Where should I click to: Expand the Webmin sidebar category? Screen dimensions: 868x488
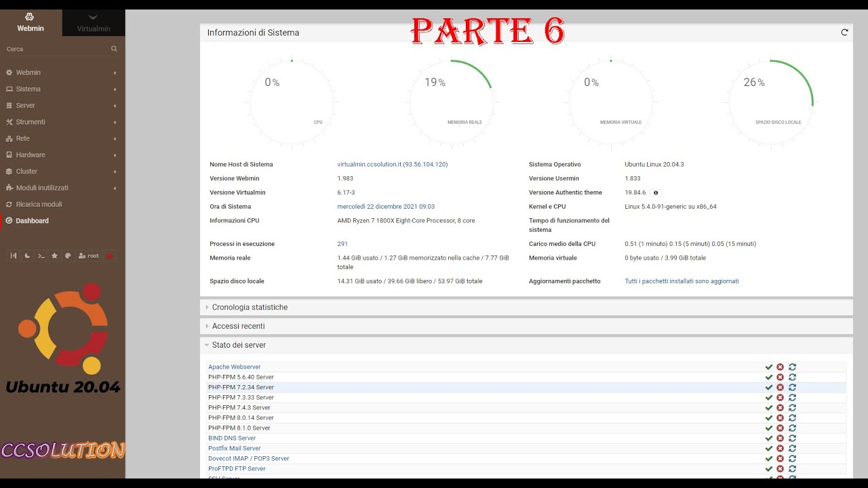click(62, 73)
